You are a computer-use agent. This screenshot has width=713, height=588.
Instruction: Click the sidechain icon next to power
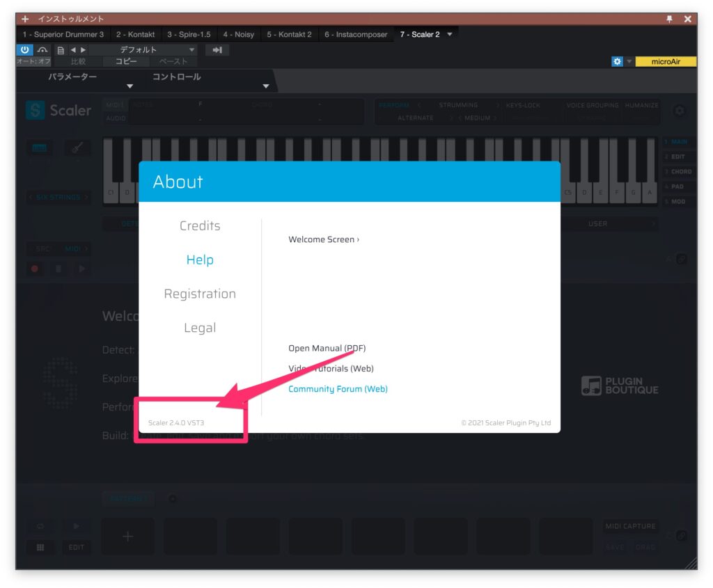pyautogui.click(x=42, y=50)
